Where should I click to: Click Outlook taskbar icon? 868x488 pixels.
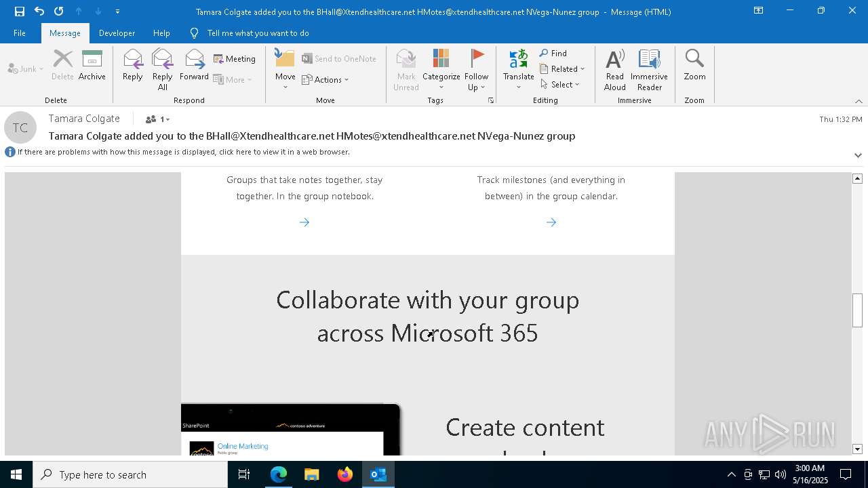[378, 474]
